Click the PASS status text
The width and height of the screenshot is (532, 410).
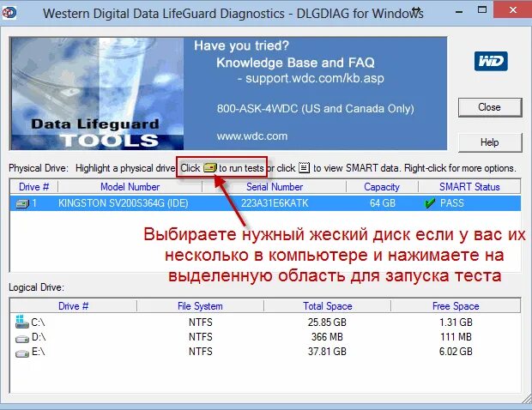[452, 203]
